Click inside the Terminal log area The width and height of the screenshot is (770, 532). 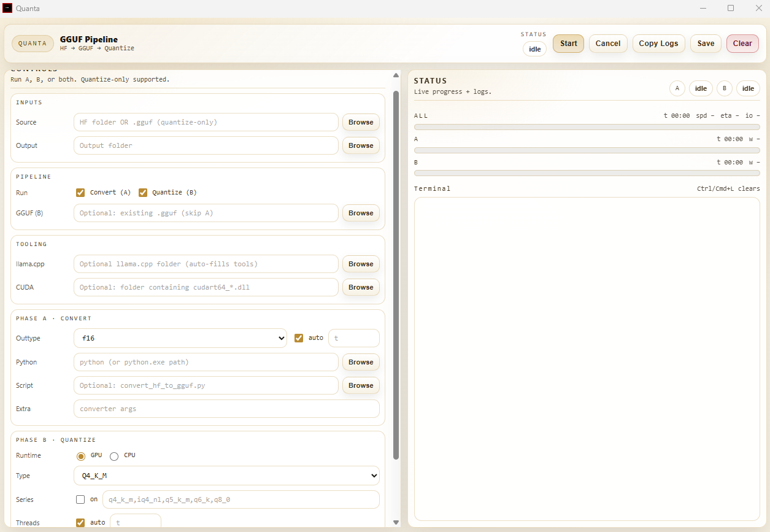tap(587, 359)
